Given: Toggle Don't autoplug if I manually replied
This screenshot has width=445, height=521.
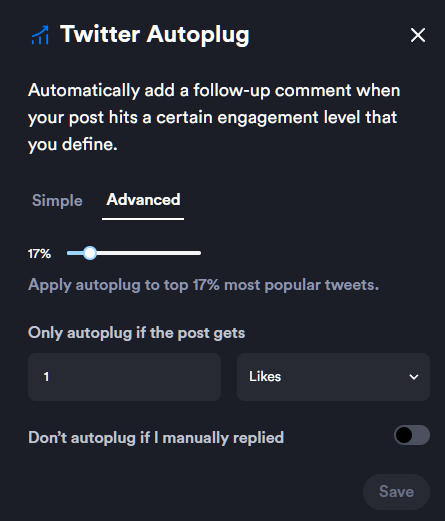Looking at the screenshot, I should coord(412,435).
